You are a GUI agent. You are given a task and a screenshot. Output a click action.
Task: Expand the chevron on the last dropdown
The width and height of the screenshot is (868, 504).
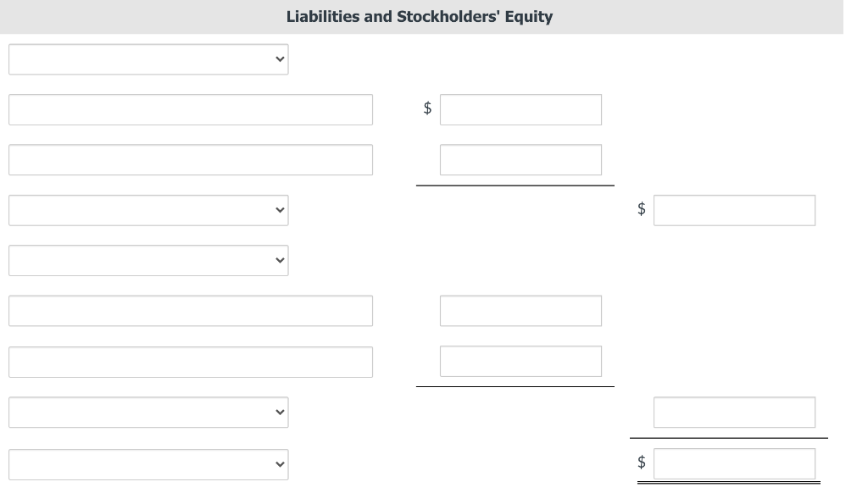[x=280, y=464]
